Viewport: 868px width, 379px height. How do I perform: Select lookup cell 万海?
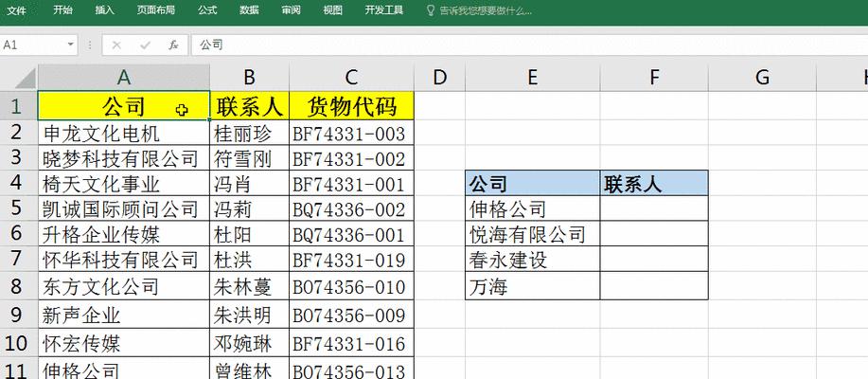[533, 286]
